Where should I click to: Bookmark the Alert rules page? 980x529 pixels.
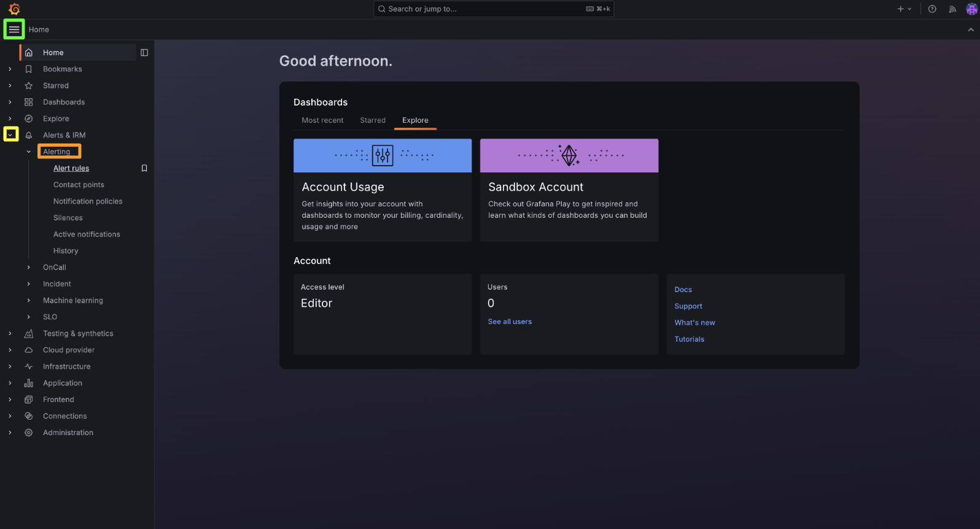(x=144, y=168)
